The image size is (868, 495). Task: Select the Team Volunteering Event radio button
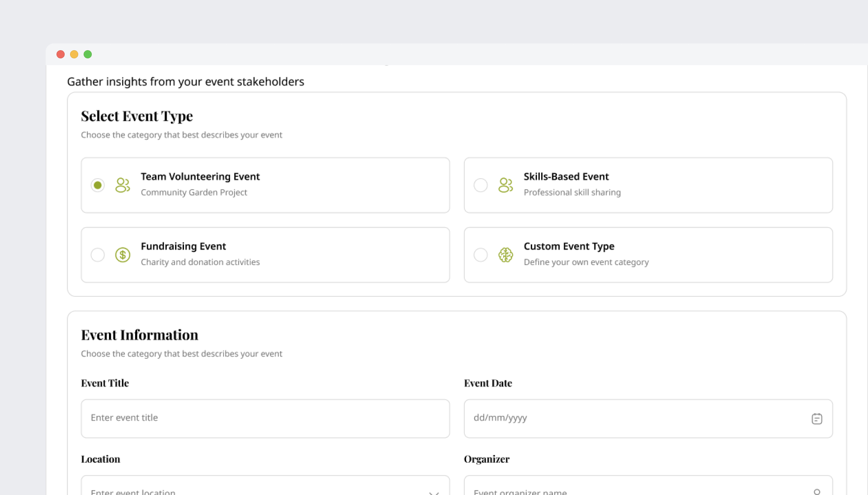coord(98,185)
